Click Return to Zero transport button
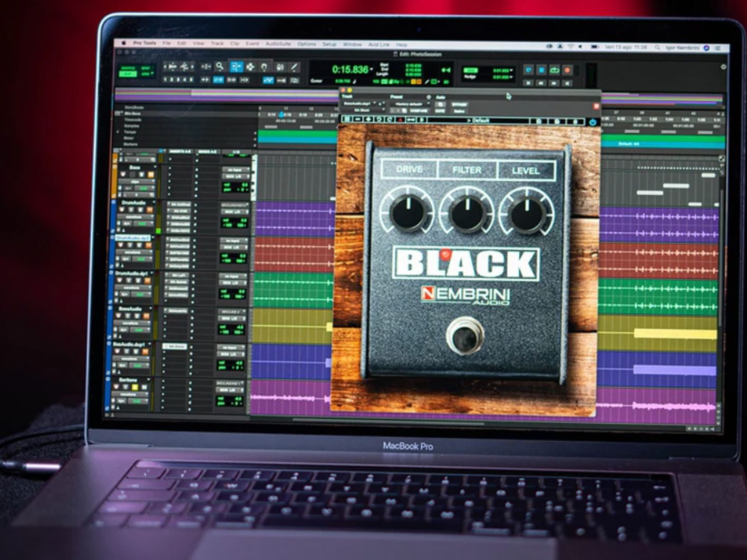Image resolution: width=747 pixels, height=560 pixels. pyautogui.click(x=529, y=83)
